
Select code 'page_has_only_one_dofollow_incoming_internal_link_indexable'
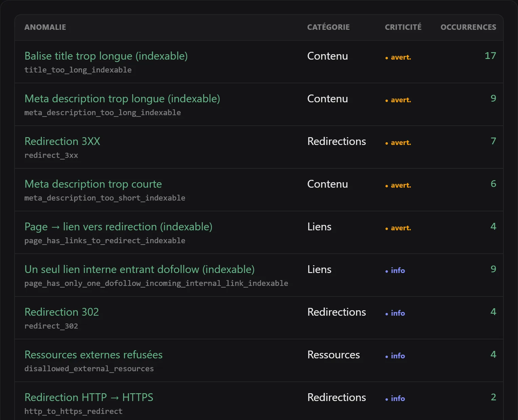click(x=156, y=283)
